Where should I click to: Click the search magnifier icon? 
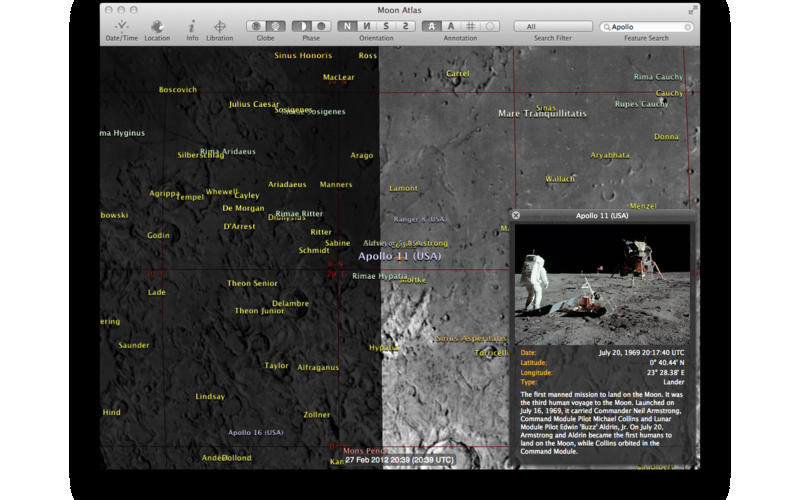[x=608, y=27]
